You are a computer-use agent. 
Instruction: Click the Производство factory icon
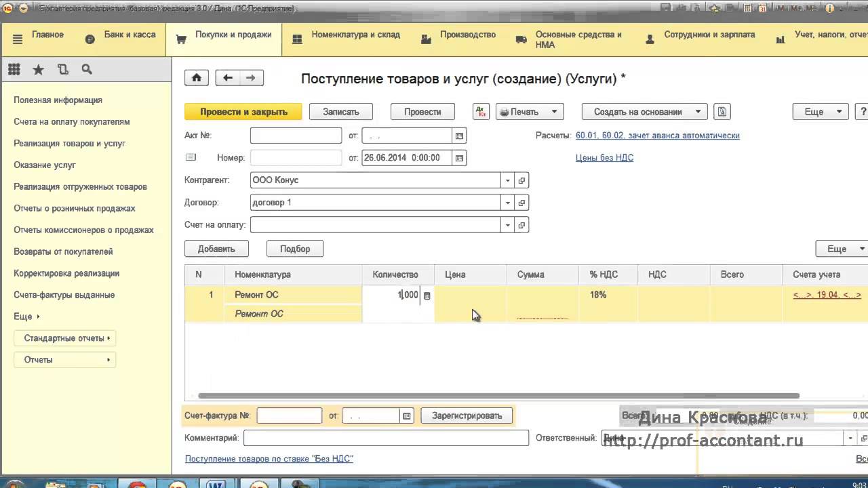426,39
